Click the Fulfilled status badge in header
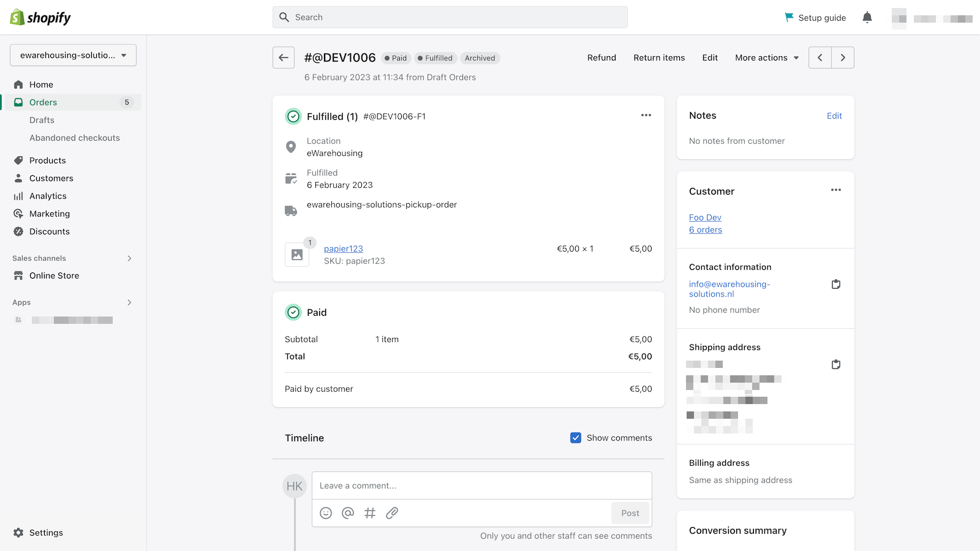The image size is (980, 551). [x=435, y=58]
